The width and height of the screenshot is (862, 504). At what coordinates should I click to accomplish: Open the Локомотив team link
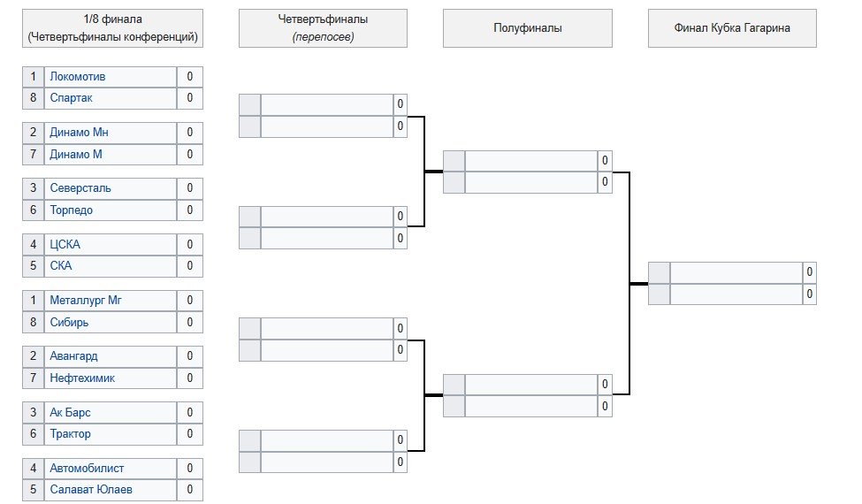pos(79,77)
